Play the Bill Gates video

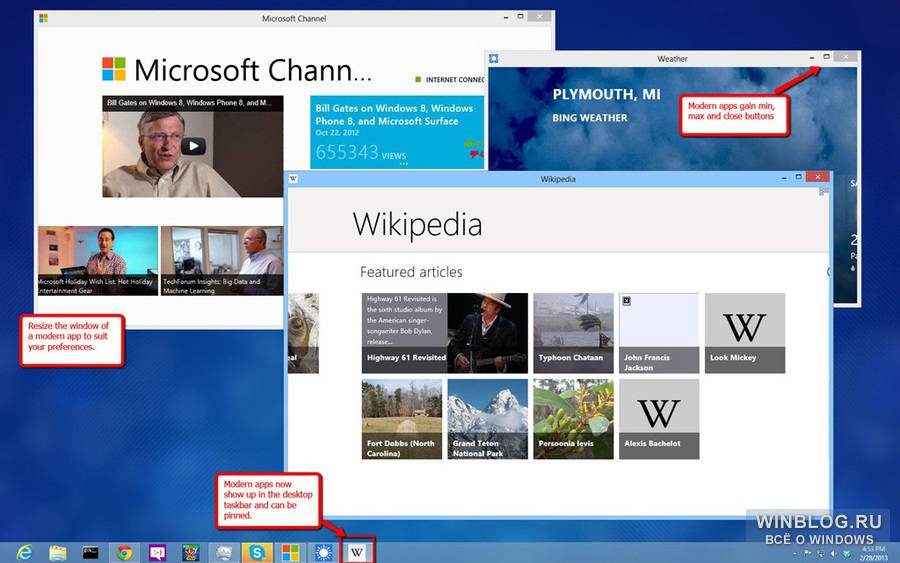pos(193,146)
